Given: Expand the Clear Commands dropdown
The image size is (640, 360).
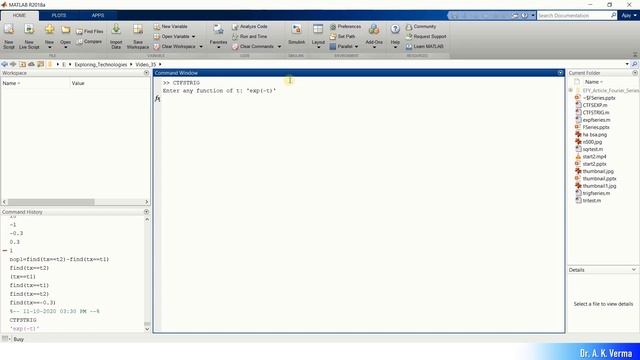Looking at the screenshot, I should 279,47.
